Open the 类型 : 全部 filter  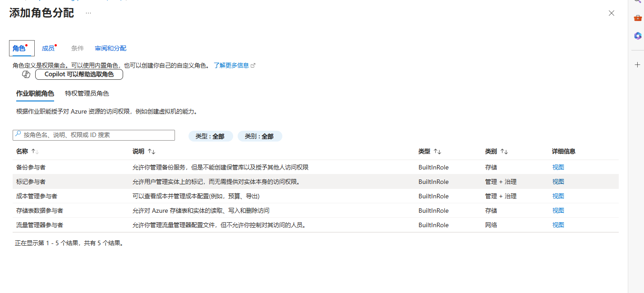pos(211,136)
